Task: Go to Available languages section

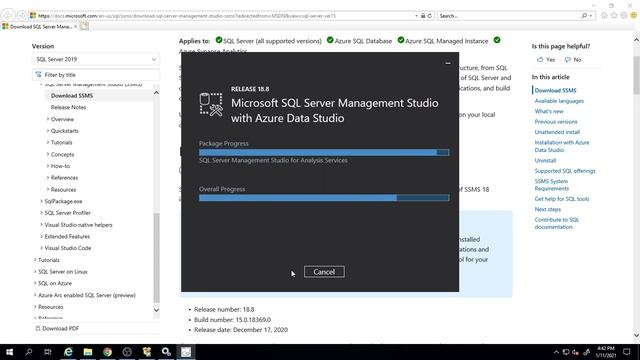Action: (x=559, y=101)
